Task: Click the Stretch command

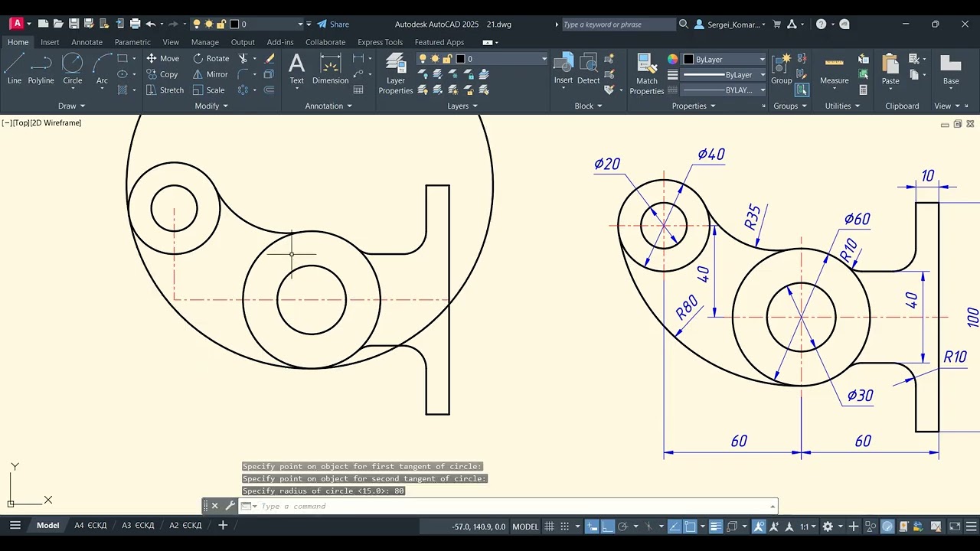Action: [x=165, y=90]
